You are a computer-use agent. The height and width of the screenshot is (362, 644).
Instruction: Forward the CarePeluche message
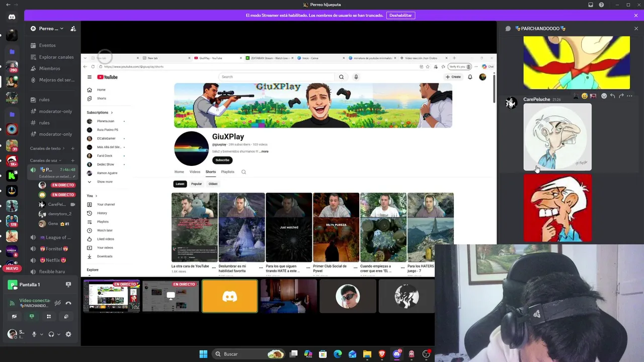tap(621, 96)
